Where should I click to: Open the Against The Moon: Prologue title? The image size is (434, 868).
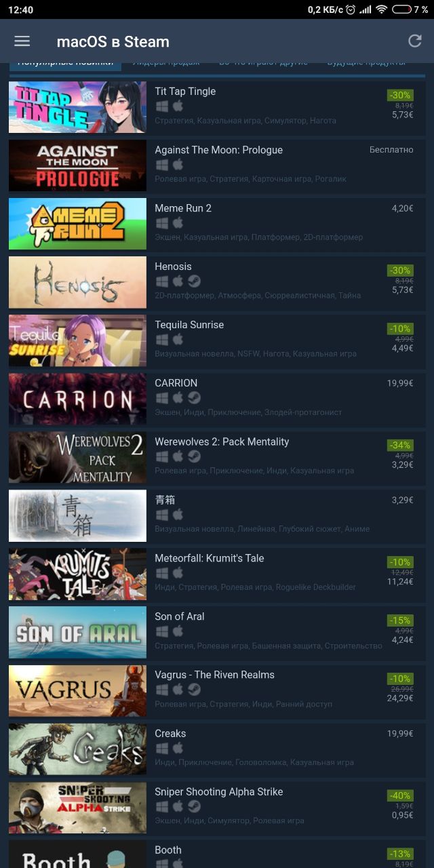click(218, 150)
